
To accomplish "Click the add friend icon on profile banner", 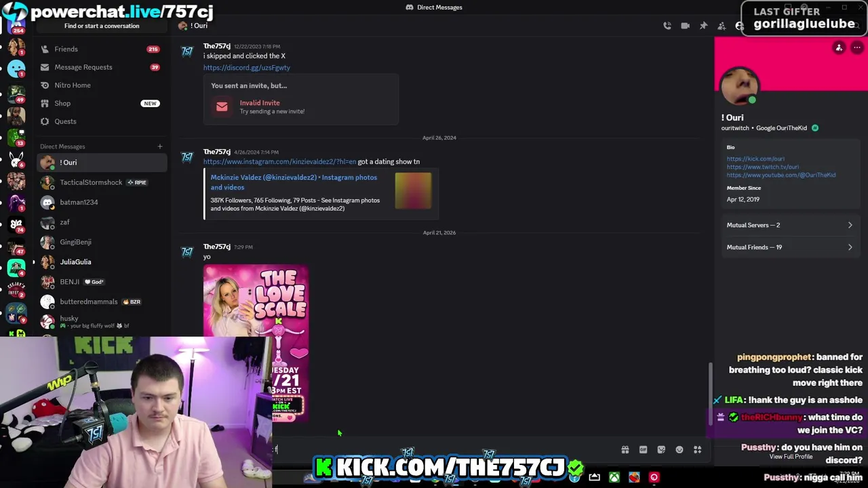I will click(839, 48).
